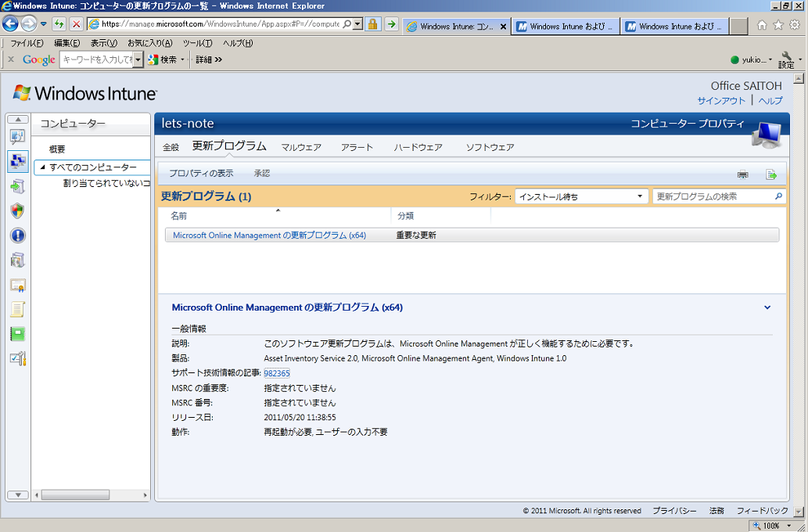
Task: Click the export list icon
Action: coord(771,174)
